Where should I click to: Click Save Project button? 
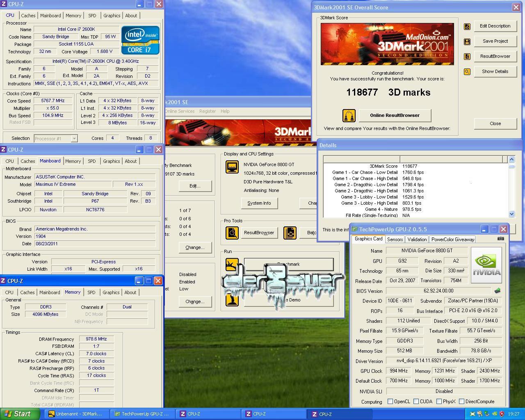[x=495, y=41]
